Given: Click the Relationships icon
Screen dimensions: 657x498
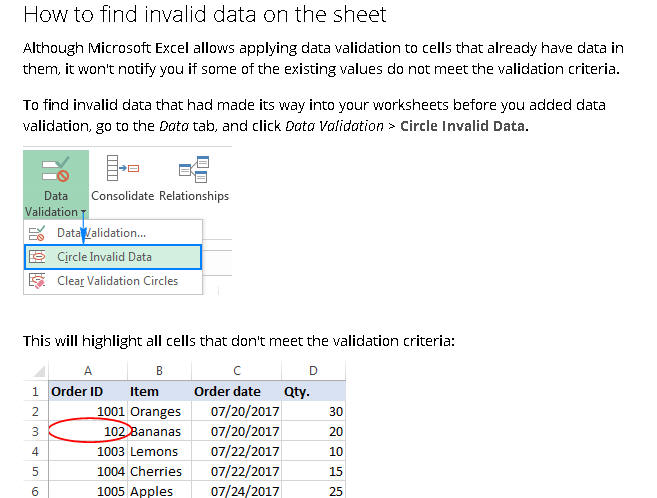Looking at the screenshot, I should (x=194, y=169).
